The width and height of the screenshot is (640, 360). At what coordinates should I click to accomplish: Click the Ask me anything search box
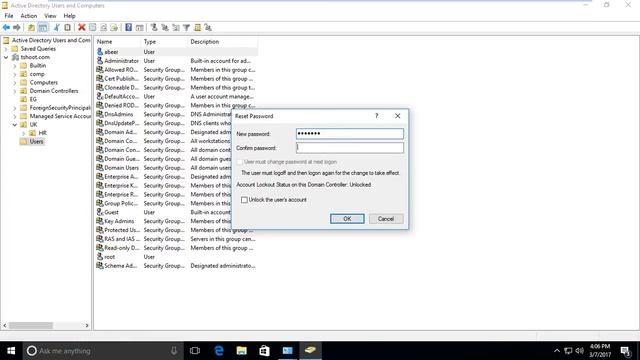tap(102, 351)
